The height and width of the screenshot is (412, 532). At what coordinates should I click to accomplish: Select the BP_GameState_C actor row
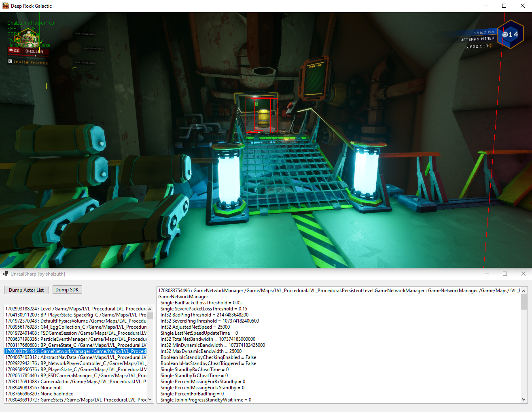75,345
